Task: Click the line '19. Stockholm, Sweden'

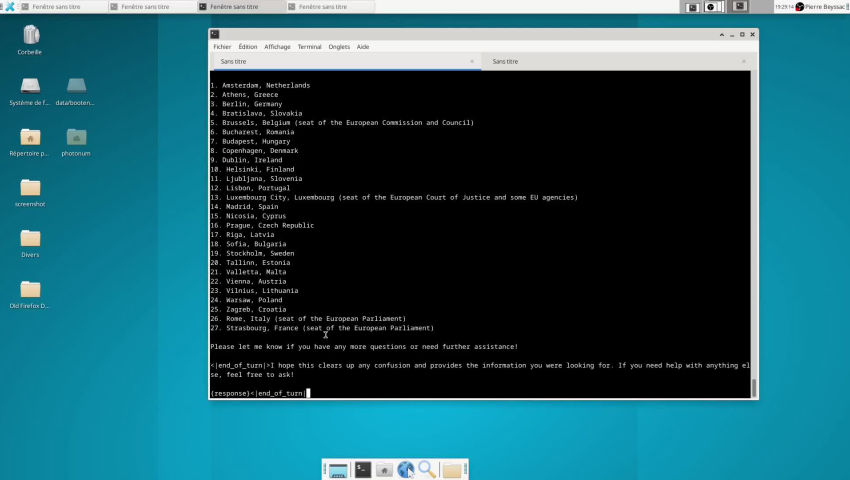Action: (x=252, y=253)
